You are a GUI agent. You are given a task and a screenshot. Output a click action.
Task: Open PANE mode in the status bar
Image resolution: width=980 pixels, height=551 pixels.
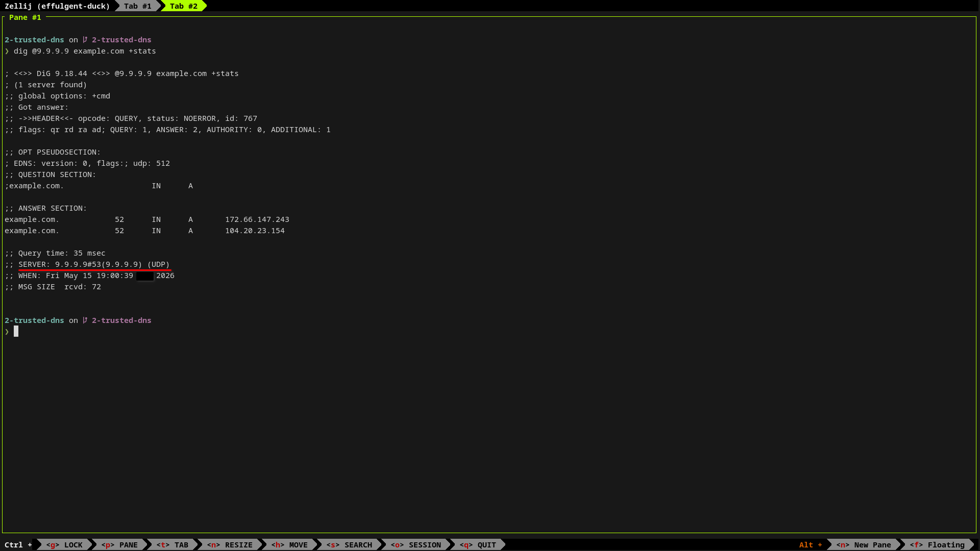pyautogui.click(x=119, y=545)
